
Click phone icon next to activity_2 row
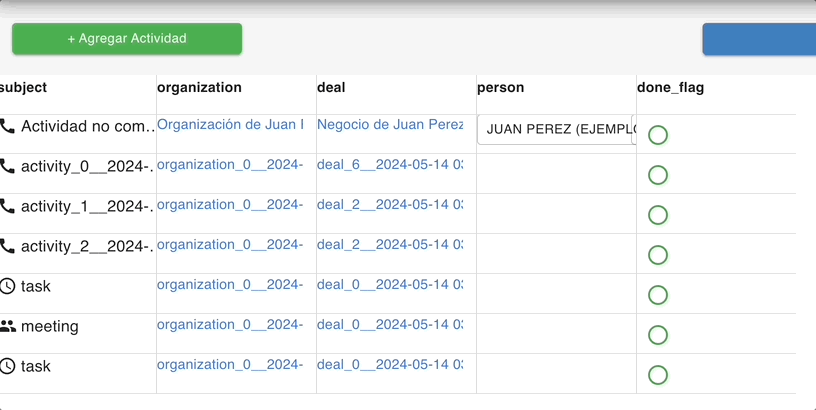tap(8, 246)
